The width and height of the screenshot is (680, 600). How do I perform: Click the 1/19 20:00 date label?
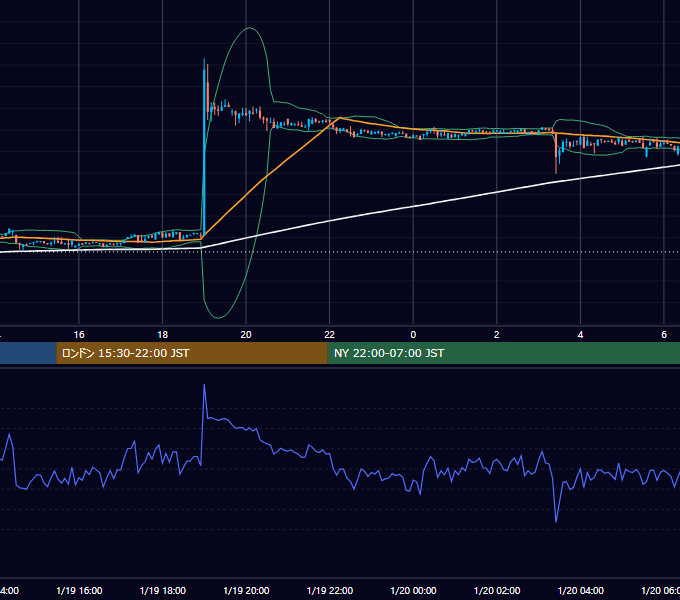(x=246, y=590)
